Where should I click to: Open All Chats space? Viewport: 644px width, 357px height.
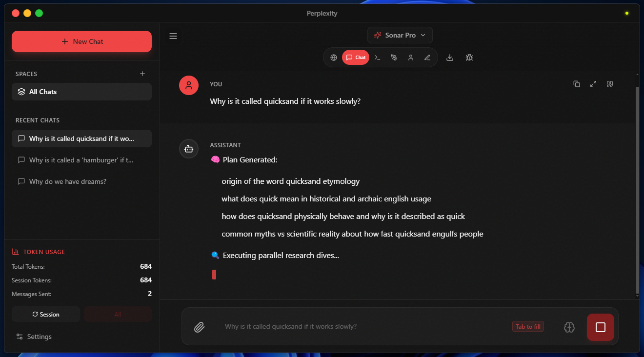click(81, 92)
